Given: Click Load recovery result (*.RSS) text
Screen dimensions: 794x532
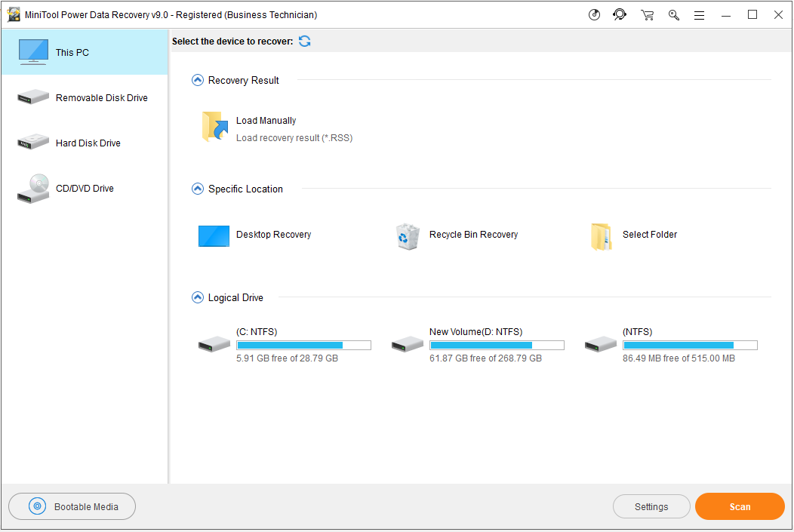Looking at the screenshot, I should (294, 137).
